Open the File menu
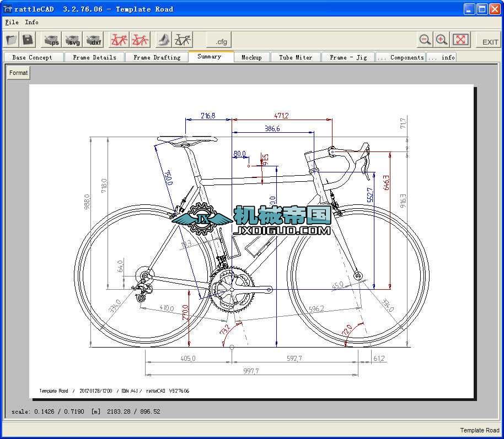 [12, 22]
